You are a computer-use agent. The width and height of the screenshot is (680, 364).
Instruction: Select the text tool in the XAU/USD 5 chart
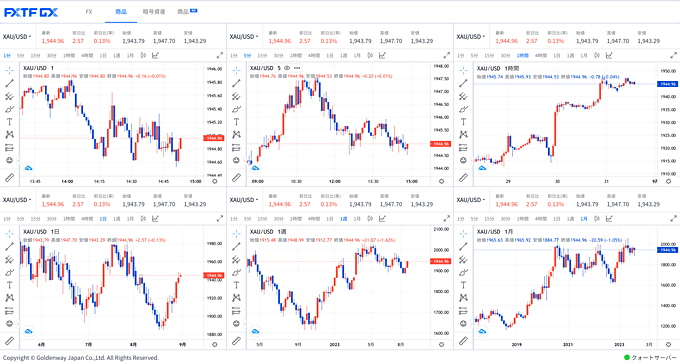click(236, 122)
